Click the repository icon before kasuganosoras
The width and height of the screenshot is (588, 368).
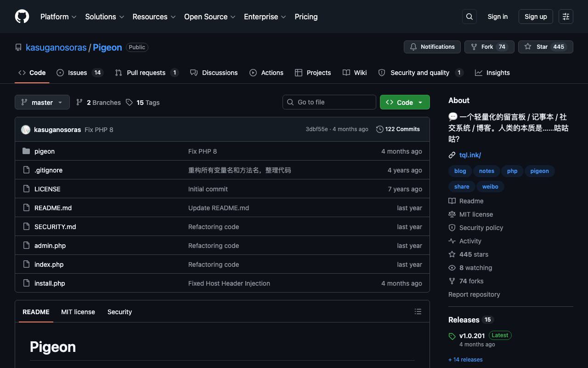18,47
